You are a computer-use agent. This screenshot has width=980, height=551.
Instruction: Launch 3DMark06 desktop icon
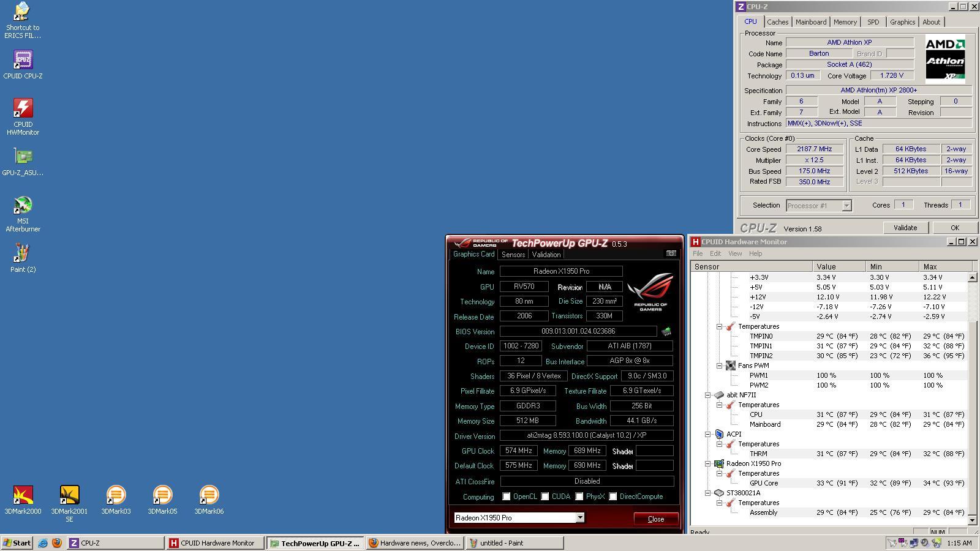coord(209,500)
